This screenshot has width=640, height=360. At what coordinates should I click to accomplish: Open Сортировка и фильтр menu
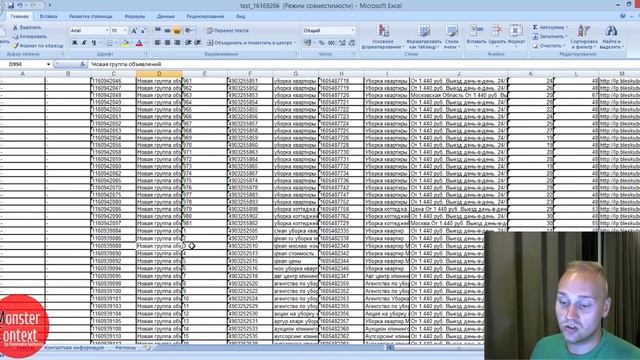(584, 37)
